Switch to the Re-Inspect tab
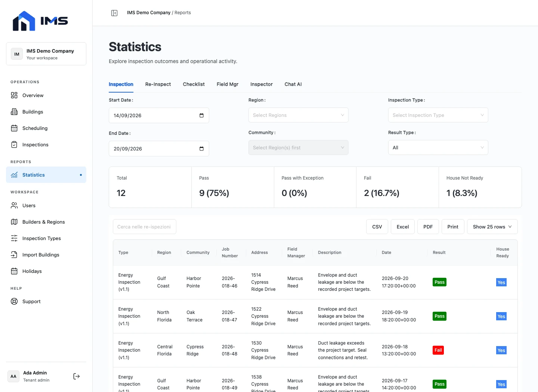 tap(158, 84)
